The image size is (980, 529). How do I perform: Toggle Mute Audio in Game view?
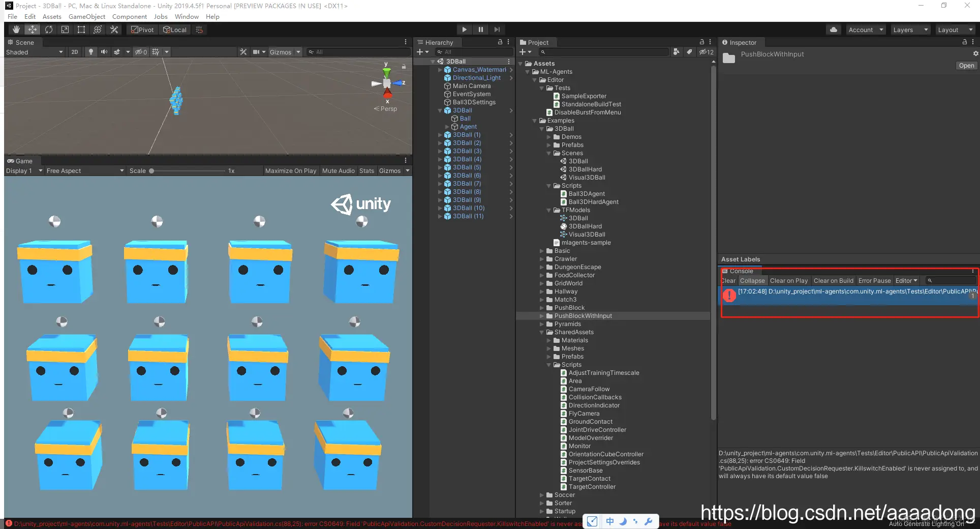(x=339, y=171)
